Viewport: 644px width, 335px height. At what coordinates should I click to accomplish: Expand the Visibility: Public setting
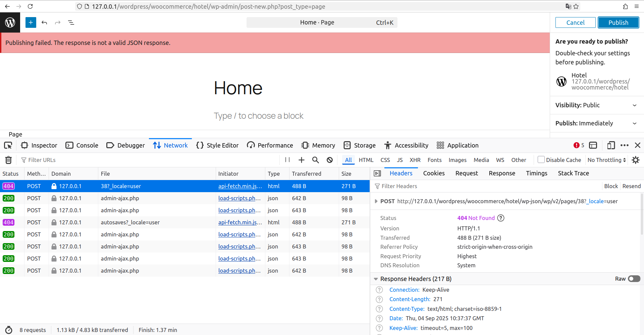click(x=597, y=105)
